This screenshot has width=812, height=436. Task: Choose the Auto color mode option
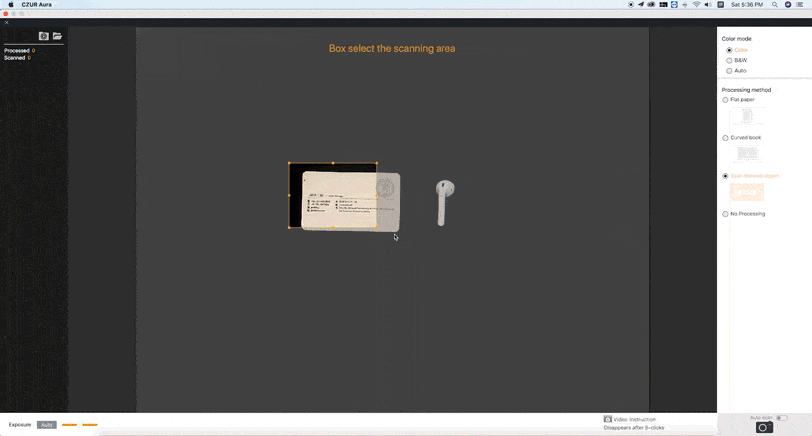pyautogui.click(x=729, y=71)
